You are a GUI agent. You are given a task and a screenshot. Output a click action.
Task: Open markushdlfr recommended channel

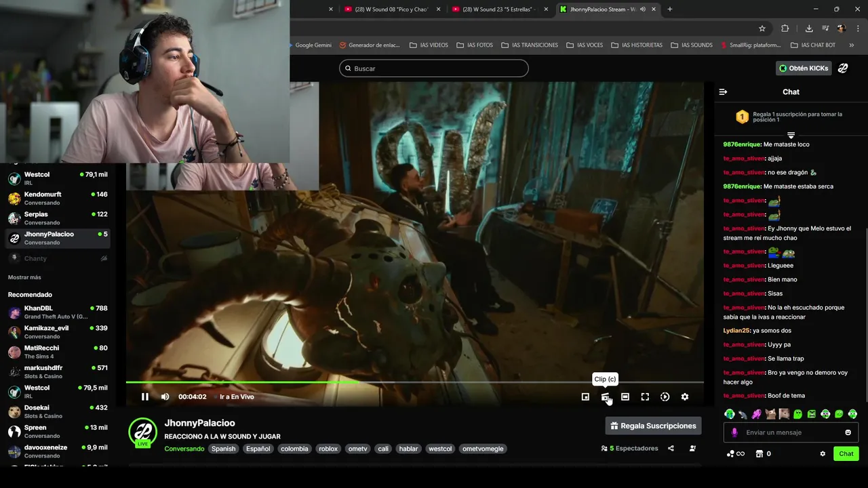click(x=58, y=371)
